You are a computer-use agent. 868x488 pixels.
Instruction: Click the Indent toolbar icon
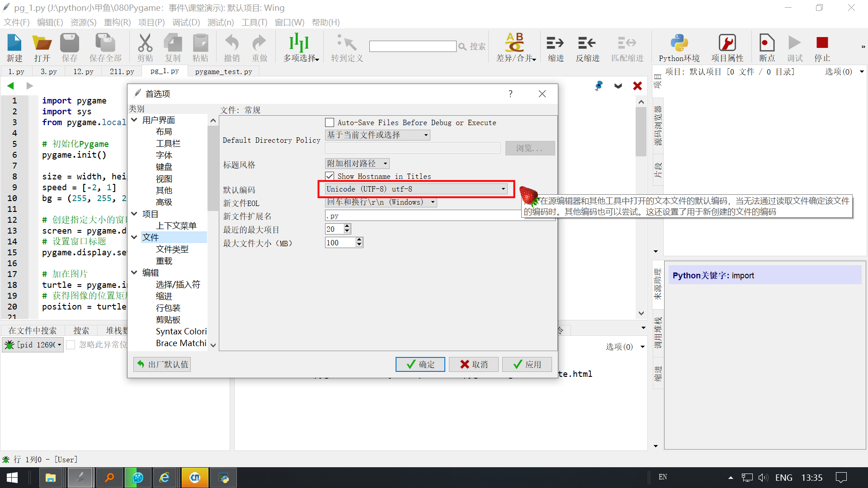[x=555, y=43]
